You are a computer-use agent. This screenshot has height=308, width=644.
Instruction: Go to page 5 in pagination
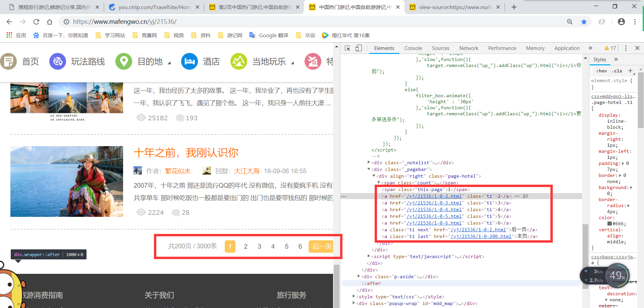pyautogui.click(x=286, y=246)
